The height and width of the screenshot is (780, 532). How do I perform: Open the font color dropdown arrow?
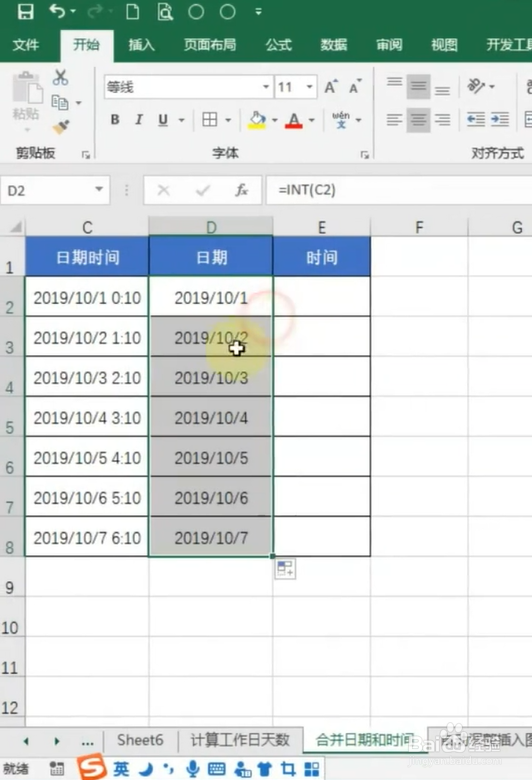[312, 120]
